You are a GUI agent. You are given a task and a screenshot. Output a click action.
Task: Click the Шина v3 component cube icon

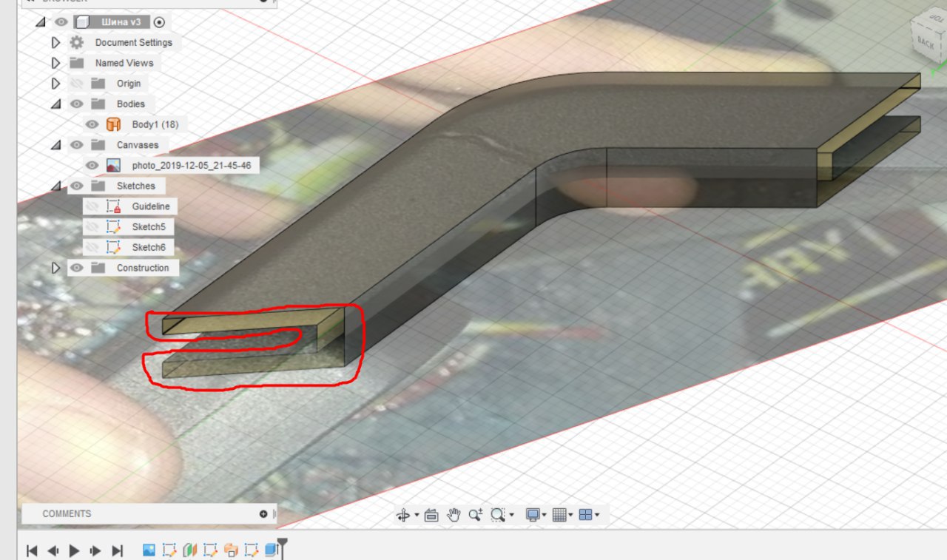coord(81,22)
